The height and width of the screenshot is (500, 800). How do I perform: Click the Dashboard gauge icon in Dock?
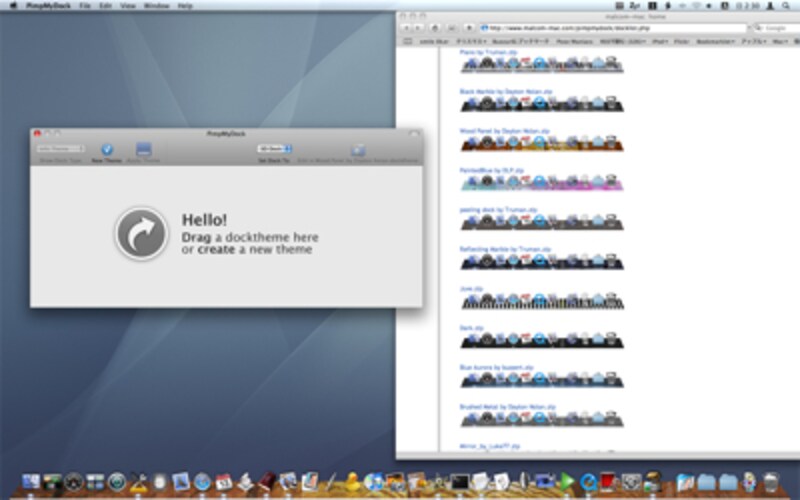click(x=73, y=481)
